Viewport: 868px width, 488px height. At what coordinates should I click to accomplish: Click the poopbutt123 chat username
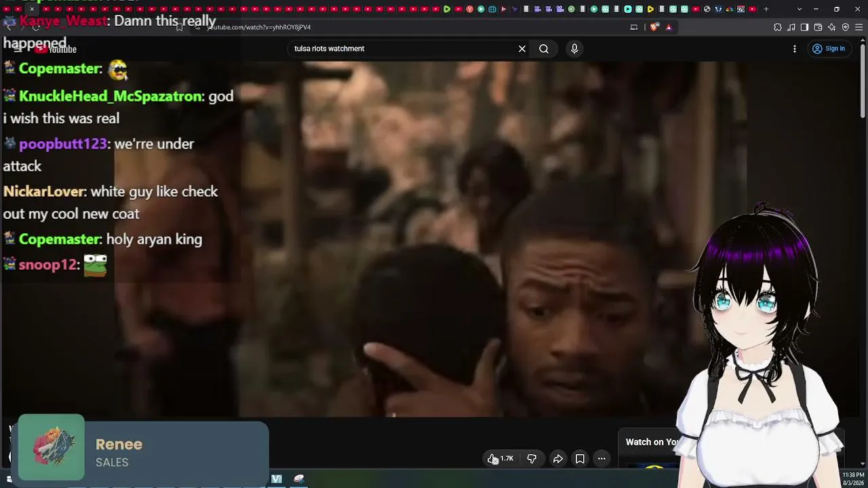tap(63, 144)
